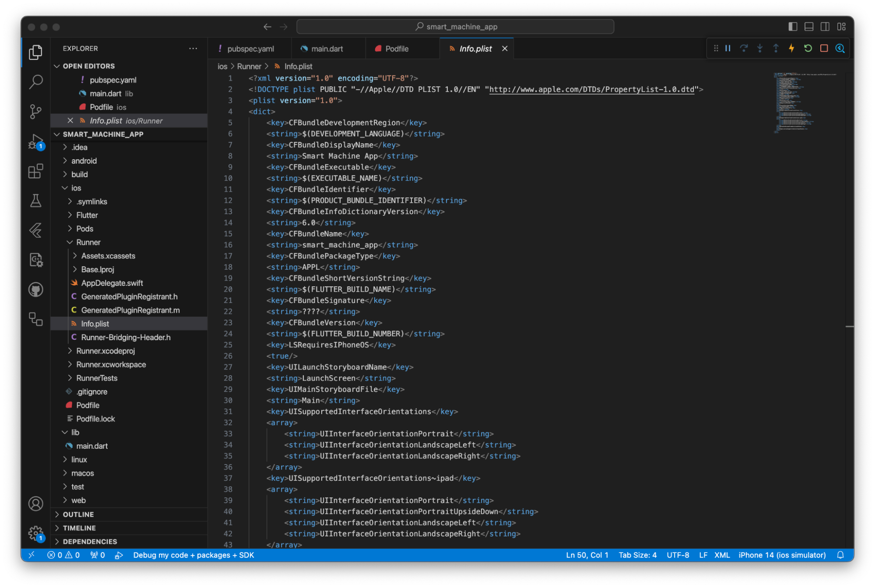Viewport: 875px width, 588px height.
Task: Open the GitHub view in sidebar
Action: point(35,289)
